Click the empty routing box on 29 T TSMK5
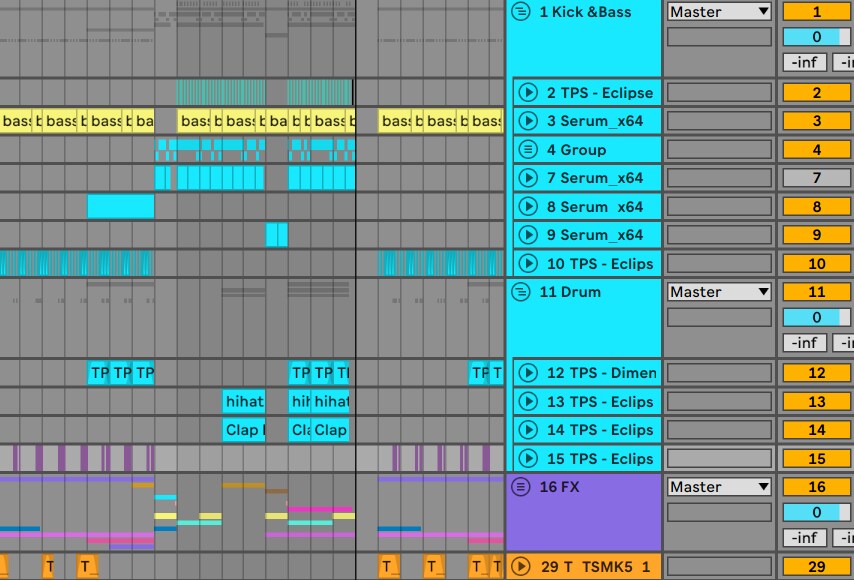Image resolution: width=854 pixels, height=580 pixels. coord(719,566)
